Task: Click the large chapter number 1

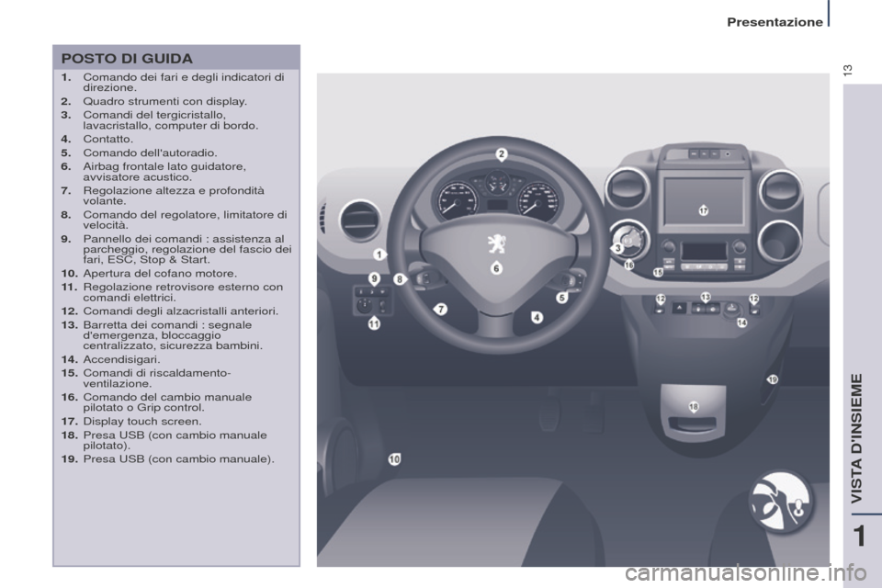Action: coord(859,536)
